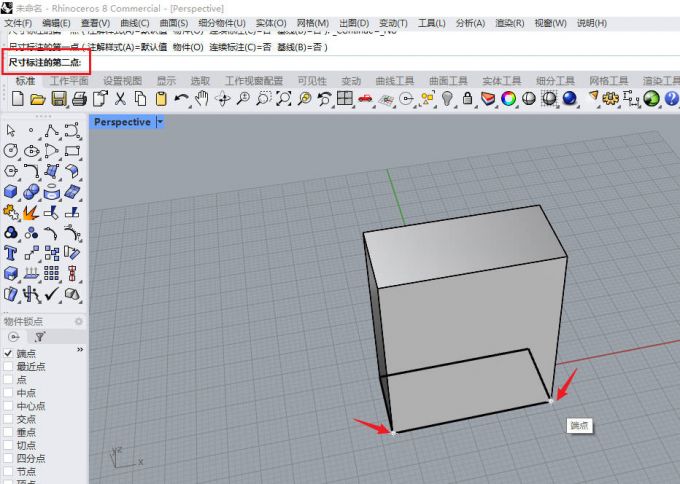Choose the Circle tool in sidebar
The image size is (680, 484).
(x=11, y=151)
